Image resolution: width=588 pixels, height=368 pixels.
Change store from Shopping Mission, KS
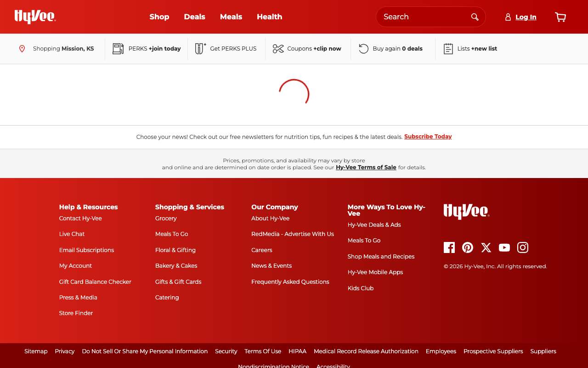click(x=63, y=49)
